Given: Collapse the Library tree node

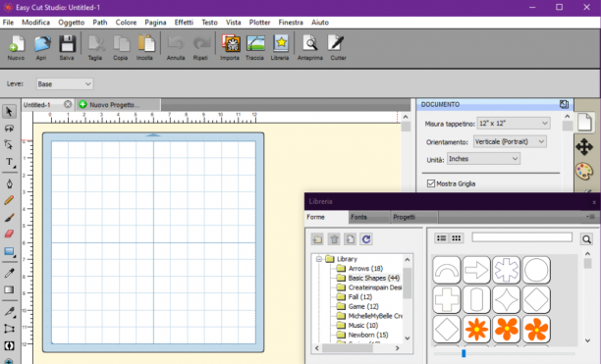Looking at the screenshot, I should (x=319, y=259).
